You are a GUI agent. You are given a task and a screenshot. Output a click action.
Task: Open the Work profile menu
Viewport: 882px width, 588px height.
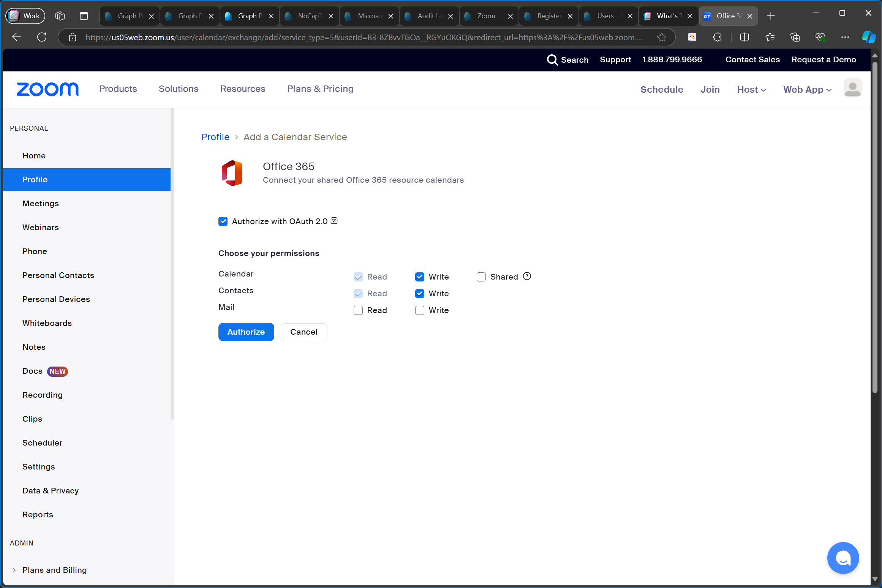(25, 16)
